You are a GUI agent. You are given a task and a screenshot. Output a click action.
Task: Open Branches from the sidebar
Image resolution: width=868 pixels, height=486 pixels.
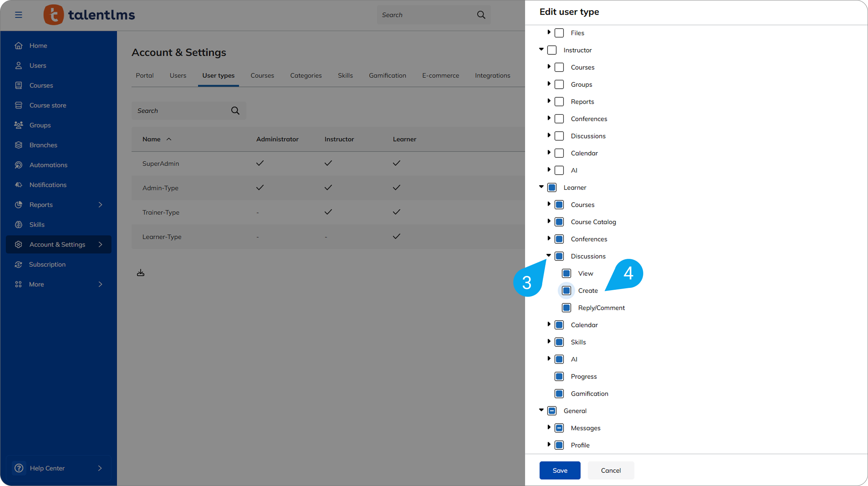[43, 145]
